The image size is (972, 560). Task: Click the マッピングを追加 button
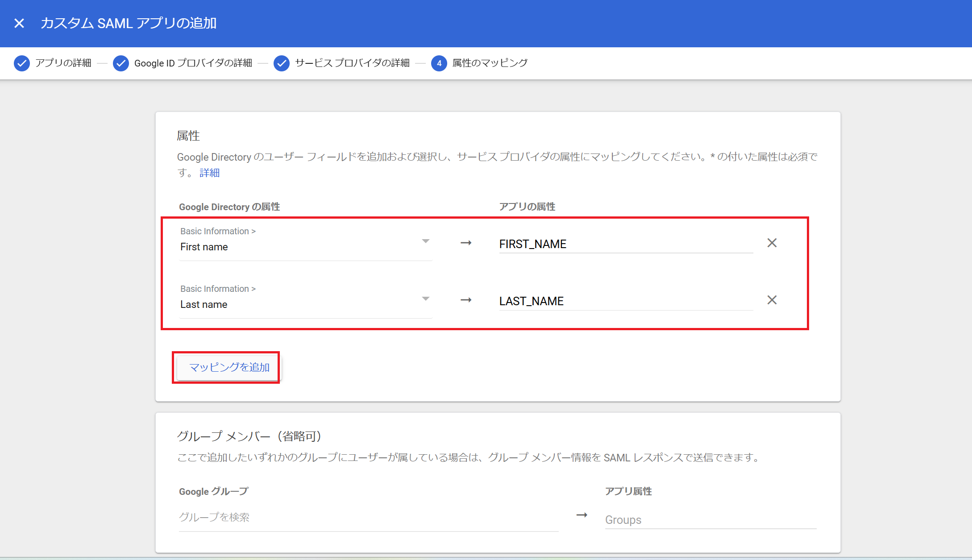point(229,367)
